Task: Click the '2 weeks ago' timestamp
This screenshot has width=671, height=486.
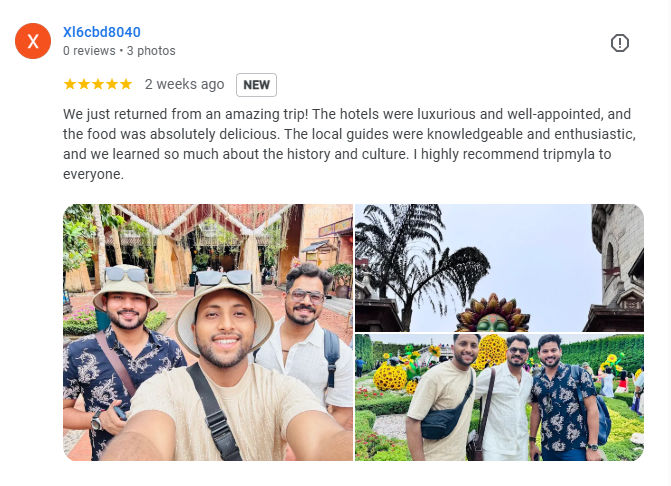Action: click(184, 84)
